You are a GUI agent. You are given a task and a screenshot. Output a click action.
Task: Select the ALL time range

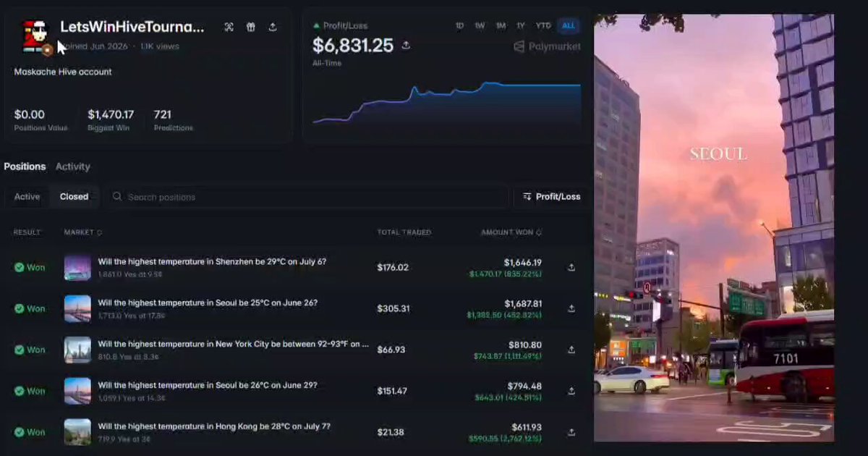569,26
